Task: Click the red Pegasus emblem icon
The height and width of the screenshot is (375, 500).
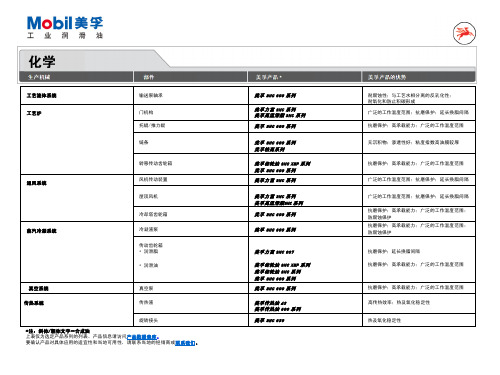Action: click(x=464, y=33)
